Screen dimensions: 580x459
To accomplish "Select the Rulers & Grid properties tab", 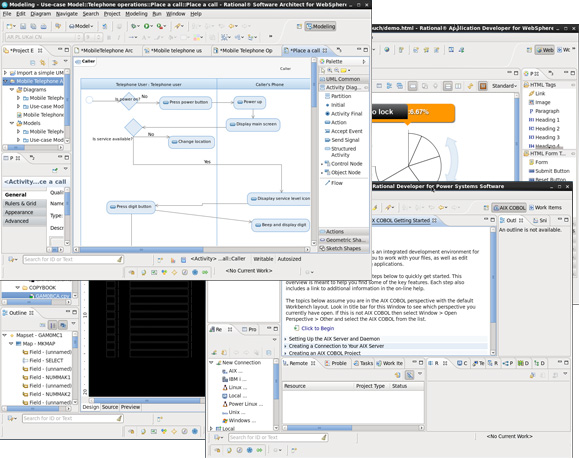I will (x=24, y=204).
